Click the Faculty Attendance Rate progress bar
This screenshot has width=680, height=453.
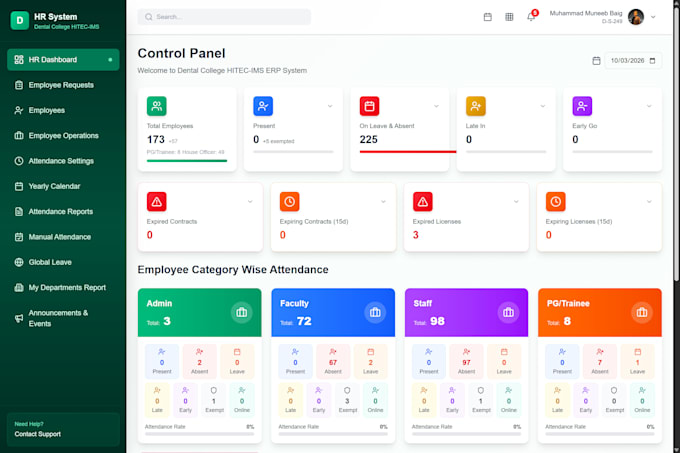pyautogui.click(x=333, y=433)
